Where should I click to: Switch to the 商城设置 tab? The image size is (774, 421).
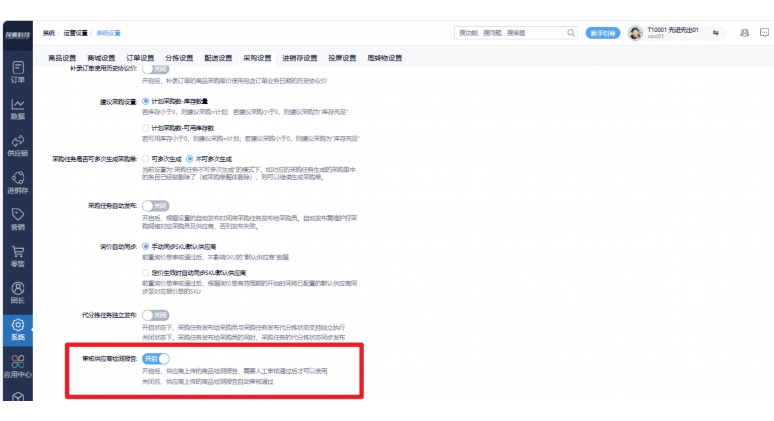coord(101,58)
